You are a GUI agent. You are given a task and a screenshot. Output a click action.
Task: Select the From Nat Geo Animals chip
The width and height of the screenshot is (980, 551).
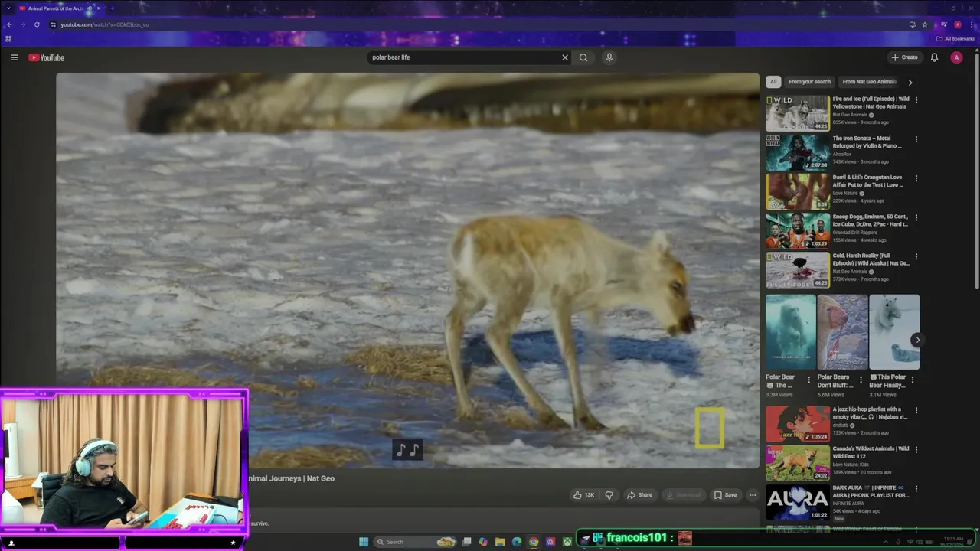pos(869,82)
